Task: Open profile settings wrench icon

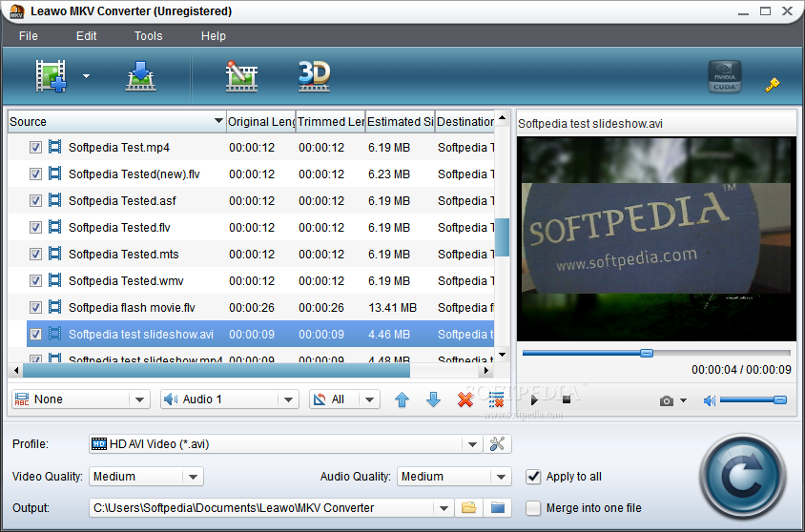Action: click(x=497, y=443)
